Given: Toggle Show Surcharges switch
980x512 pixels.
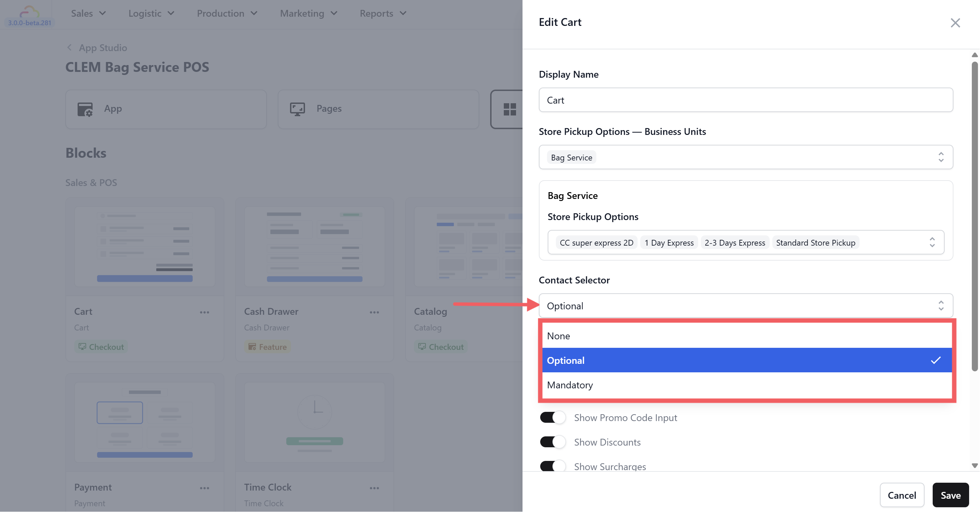Looking at the screenshot, I should [552, 466].
